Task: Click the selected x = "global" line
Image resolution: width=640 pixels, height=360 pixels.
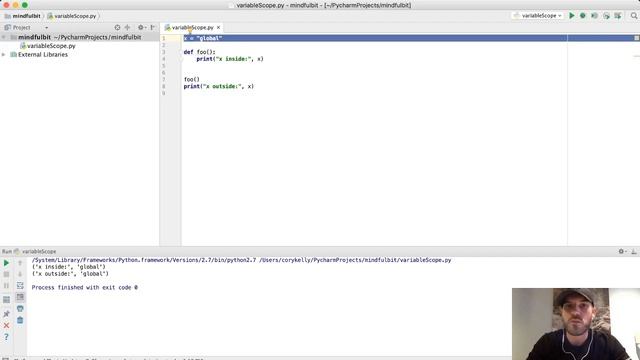Action: click(203, 38)
